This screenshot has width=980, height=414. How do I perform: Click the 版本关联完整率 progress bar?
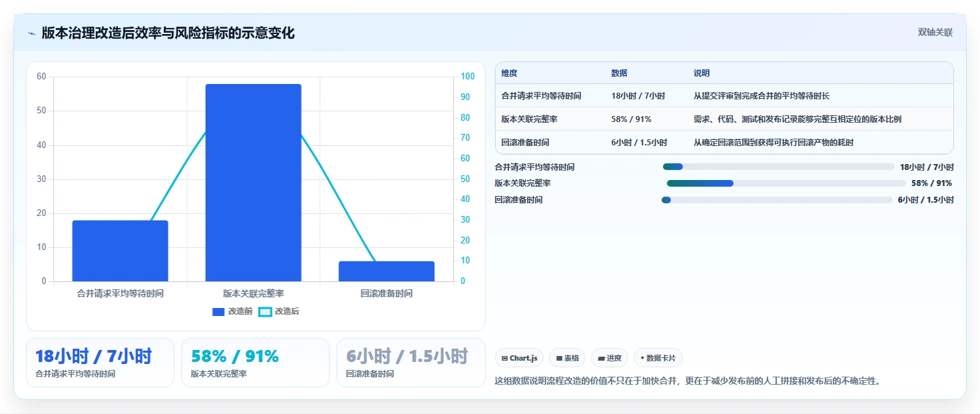[x=786, y=183]
